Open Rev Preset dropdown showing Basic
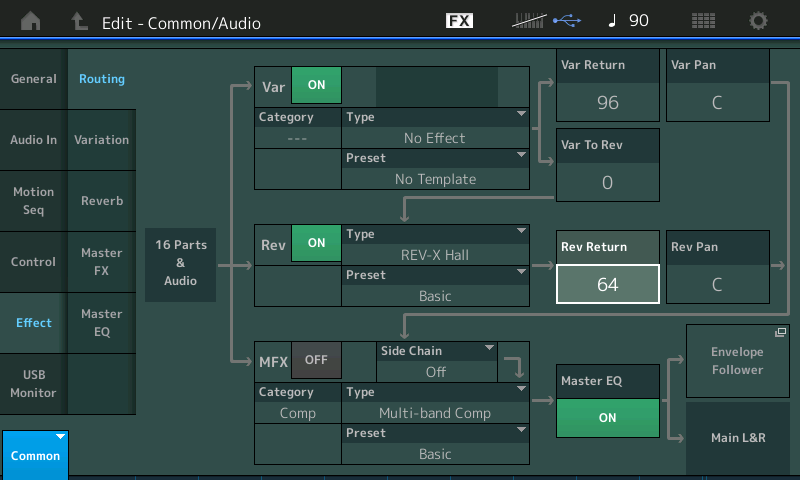The image size is (800, 480). (x=435, y=286)
